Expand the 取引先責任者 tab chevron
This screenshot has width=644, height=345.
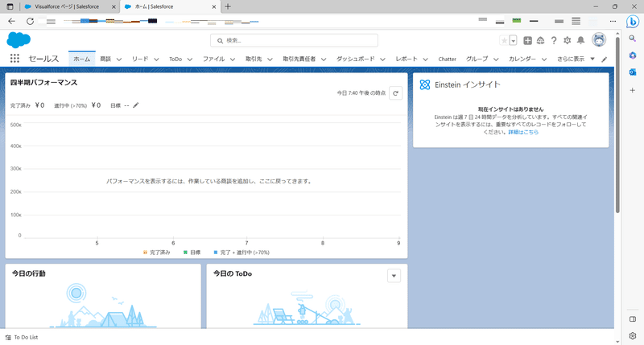coord(324,59)
